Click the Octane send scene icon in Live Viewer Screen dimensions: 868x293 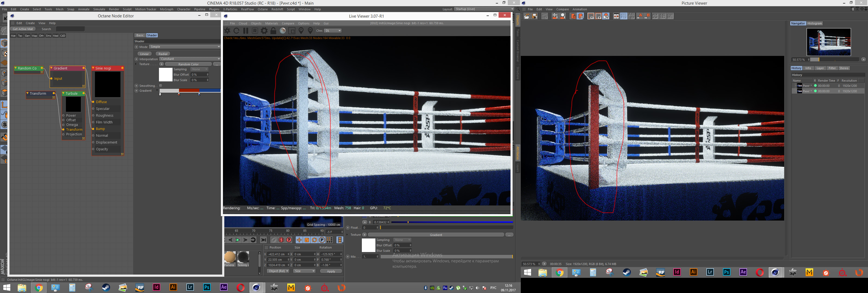click(x=228, y=31)
